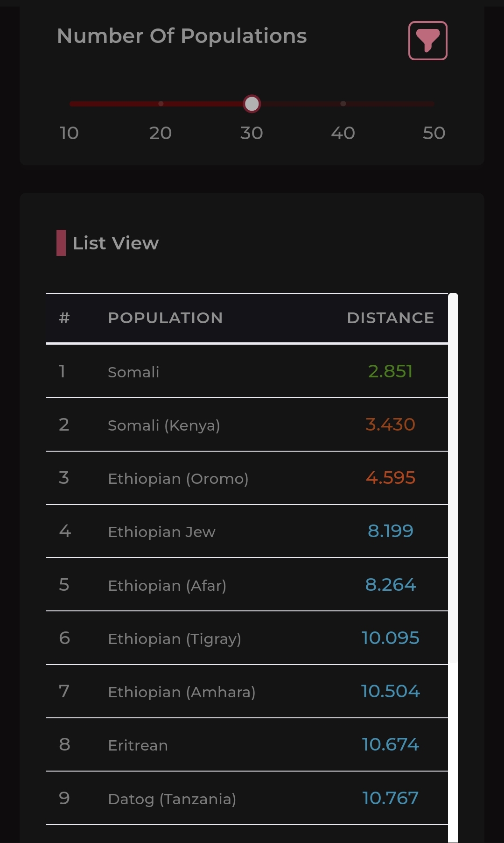Choose the Eritrean population row
This screenshot has height=843, width=504.
(247, 744)
